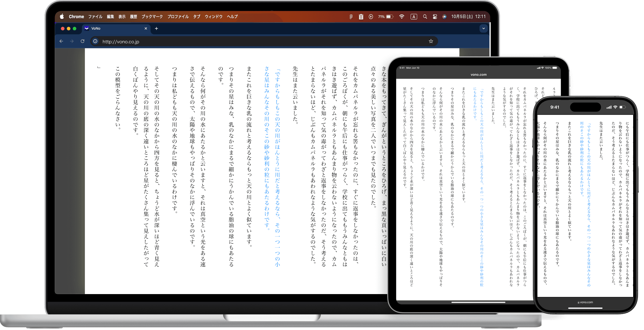Click the Siri icon in the menu bar

(x=445, y=17)
